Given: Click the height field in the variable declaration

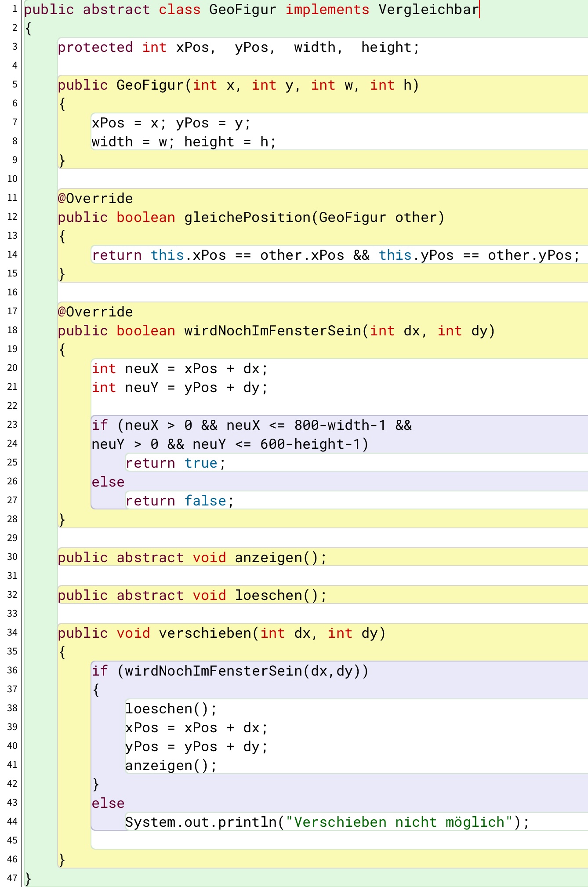Looking at the screenshot, I should coord(386,47).
